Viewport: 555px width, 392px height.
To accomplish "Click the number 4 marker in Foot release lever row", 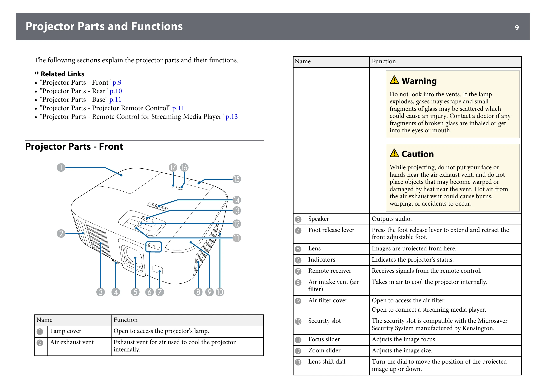I will (298, 231).
